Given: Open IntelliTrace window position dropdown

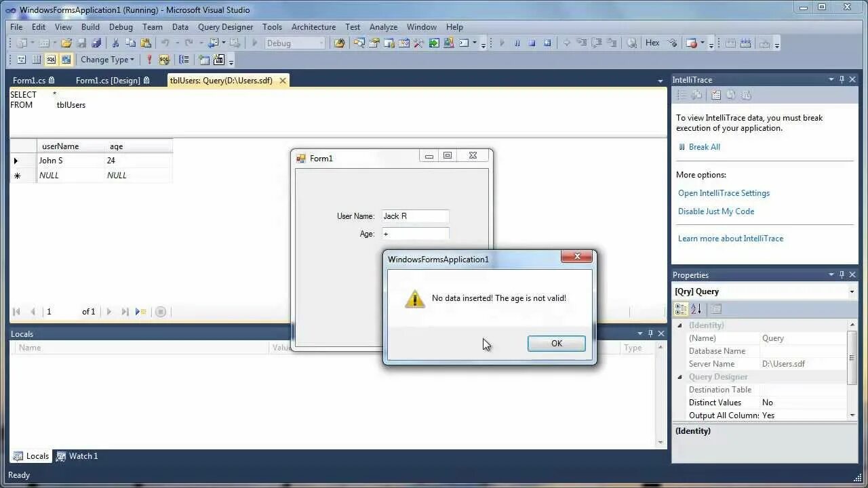Looking at the screenshot, I should coord(831,79).
